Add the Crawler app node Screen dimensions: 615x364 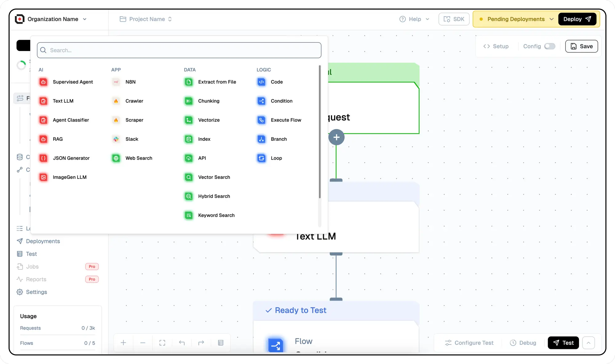[x=134, y=101]
